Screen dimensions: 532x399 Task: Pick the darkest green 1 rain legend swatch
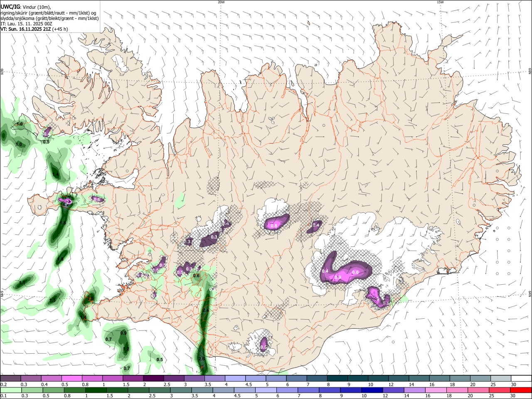pos(96,390)
